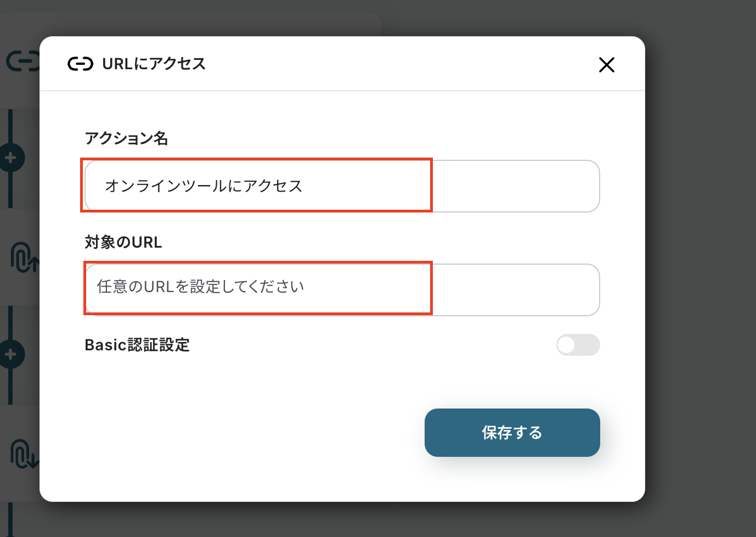Click the chain link icon in dialog header
The width and height of the screenshot is (756, 537).
(80, 64)
